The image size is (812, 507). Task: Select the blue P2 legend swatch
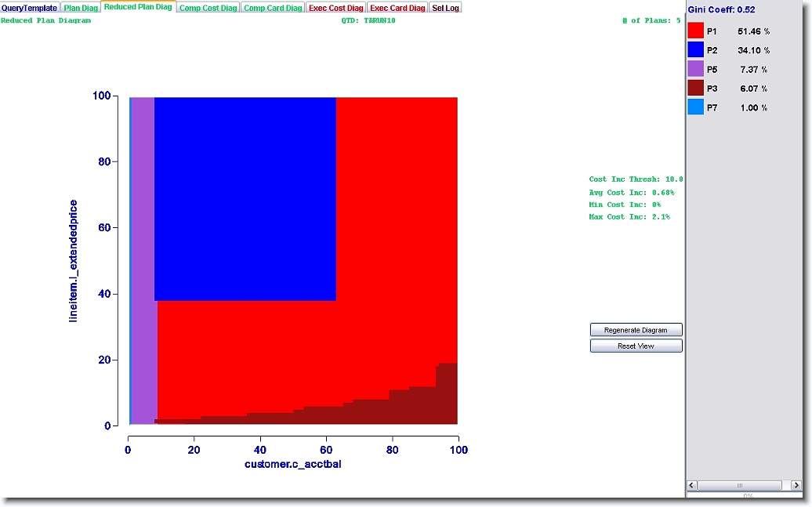click(x=695, y=50)
